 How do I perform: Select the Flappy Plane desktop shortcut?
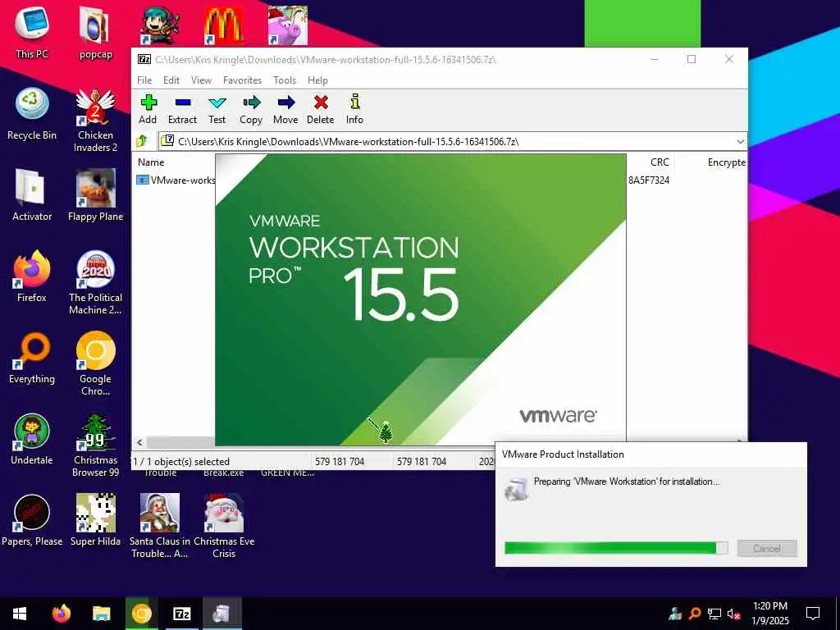click(95, 195)
